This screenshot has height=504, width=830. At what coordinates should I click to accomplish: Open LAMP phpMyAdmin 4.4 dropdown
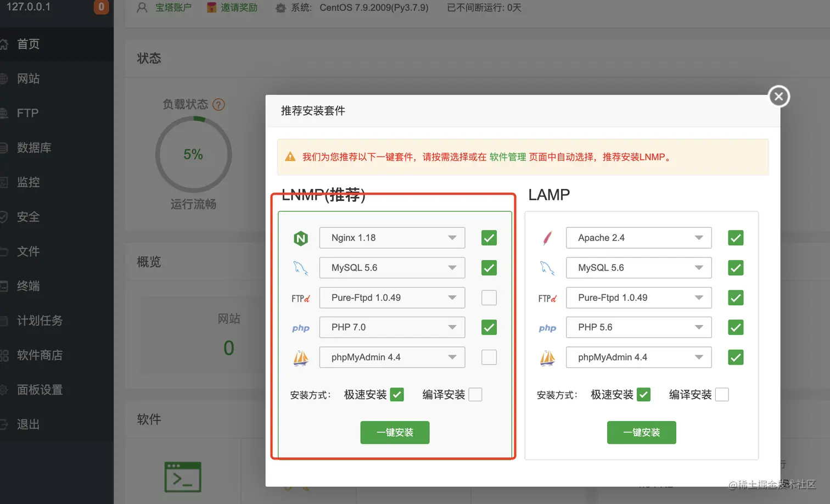[x=639, y=357]
